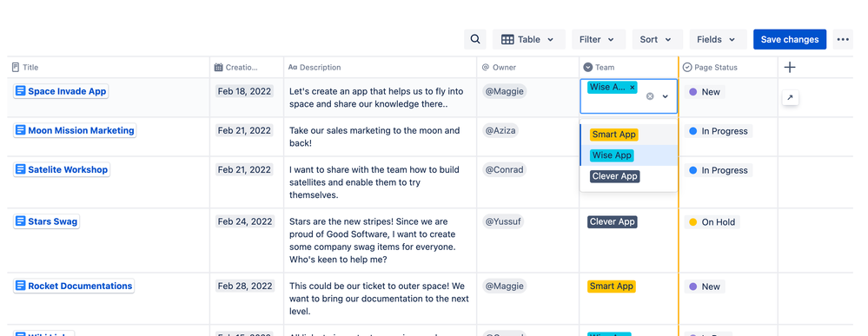868x336 pixels.
Task: Click the In Progress status of Moon Mission Marketing
Action: point(719,131)
